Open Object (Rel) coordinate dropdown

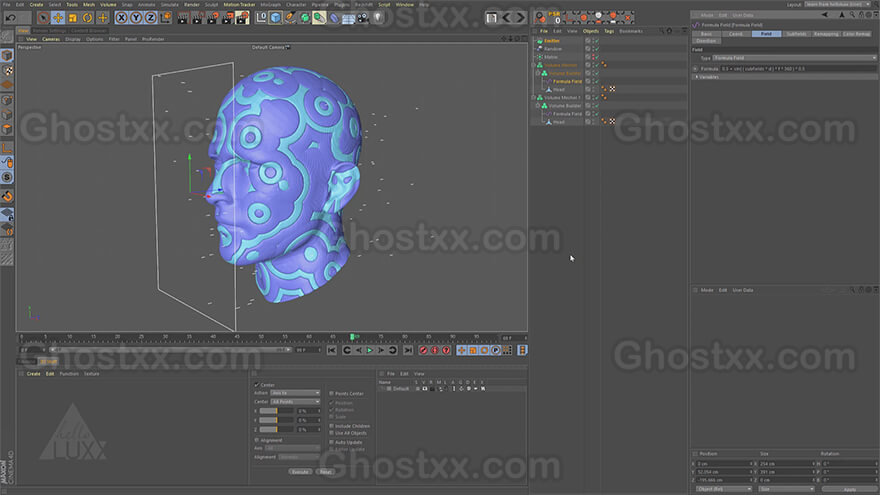723,489
